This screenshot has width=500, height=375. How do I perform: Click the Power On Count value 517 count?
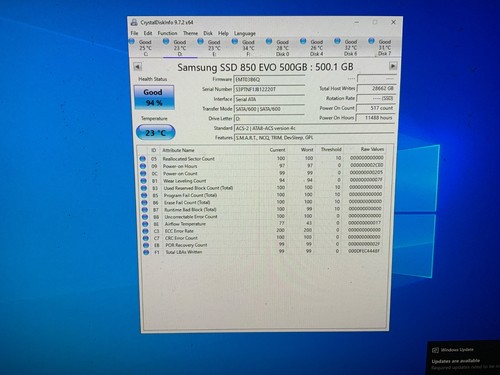tap(376, 108)
